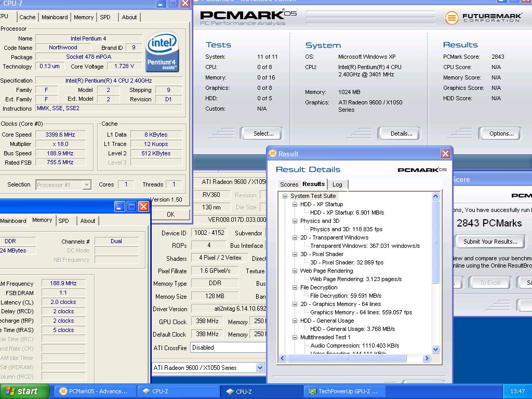The image size is (532, 399).
Task: Click horizontal scroll left arrow in results tree
Action: click(x=283, y=358)
